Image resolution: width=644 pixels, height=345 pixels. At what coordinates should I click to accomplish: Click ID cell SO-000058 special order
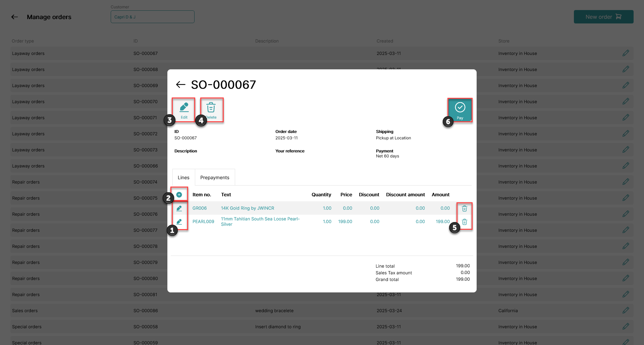coord(146,327)
